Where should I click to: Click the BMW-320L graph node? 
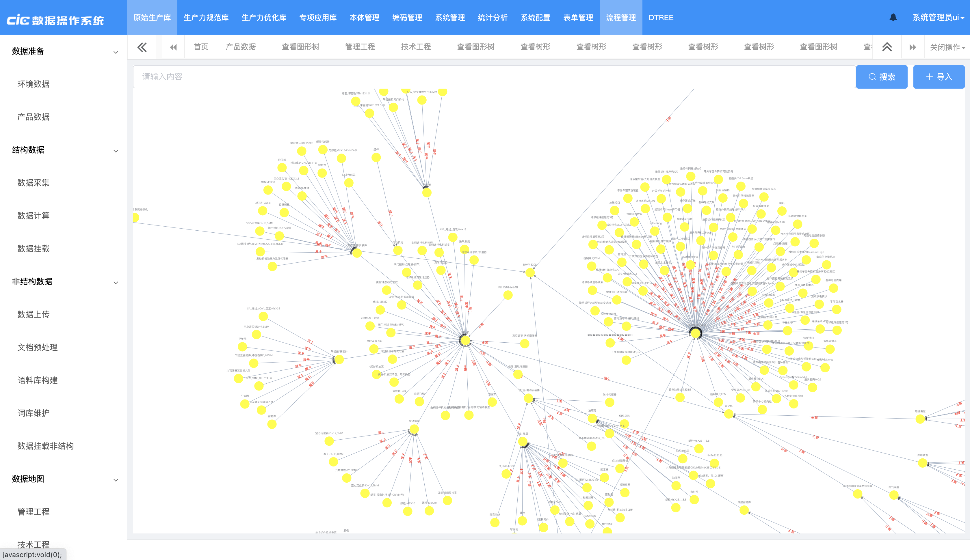pyautogui.click(x=530, y=273)
